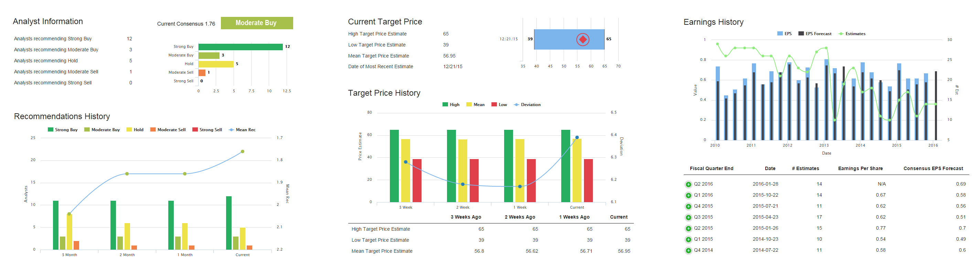Toggle Mean Rec line in legend
The height and width of the screenshot is (272, 980).
tap(242, 130)
